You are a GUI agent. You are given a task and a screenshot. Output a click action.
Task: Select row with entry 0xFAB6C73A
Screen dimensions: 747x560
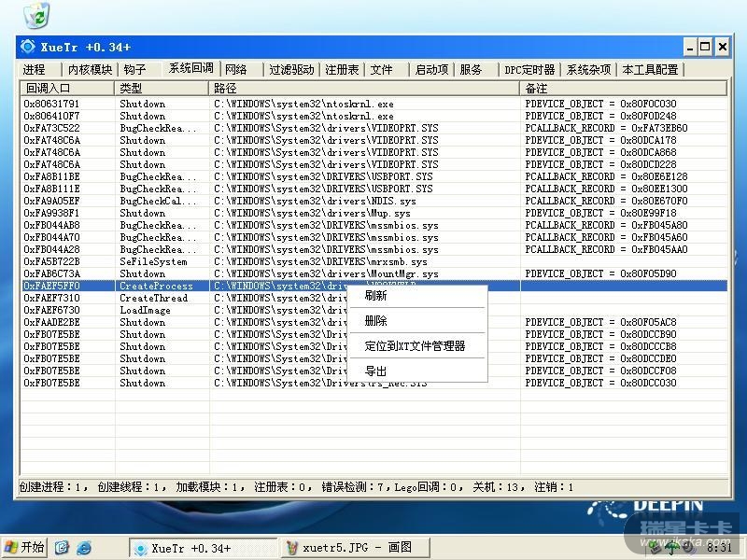coord(374,273)
